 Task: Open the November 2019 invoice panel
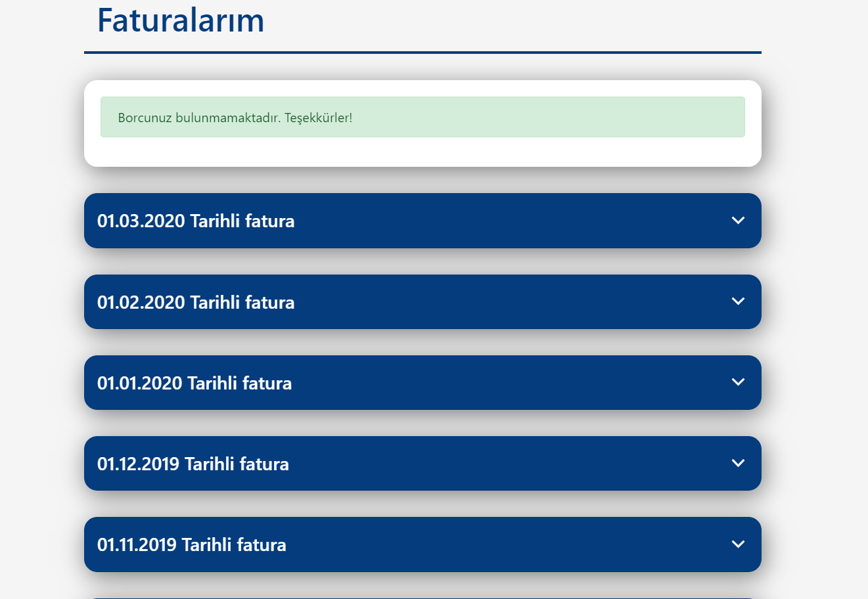(423, 544)
